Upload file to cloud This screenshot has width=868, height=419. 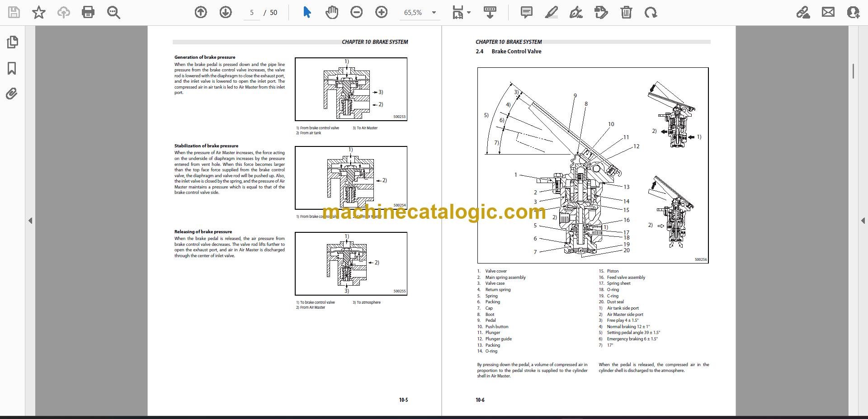coord(63,12)
